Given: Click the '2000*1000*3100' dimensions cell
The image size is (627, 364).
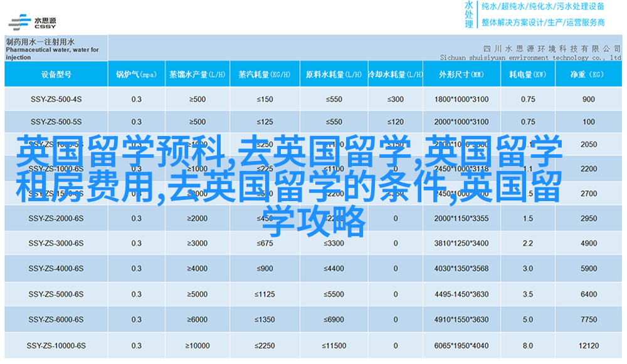Looking at the screenshot, I should [461, 122].
